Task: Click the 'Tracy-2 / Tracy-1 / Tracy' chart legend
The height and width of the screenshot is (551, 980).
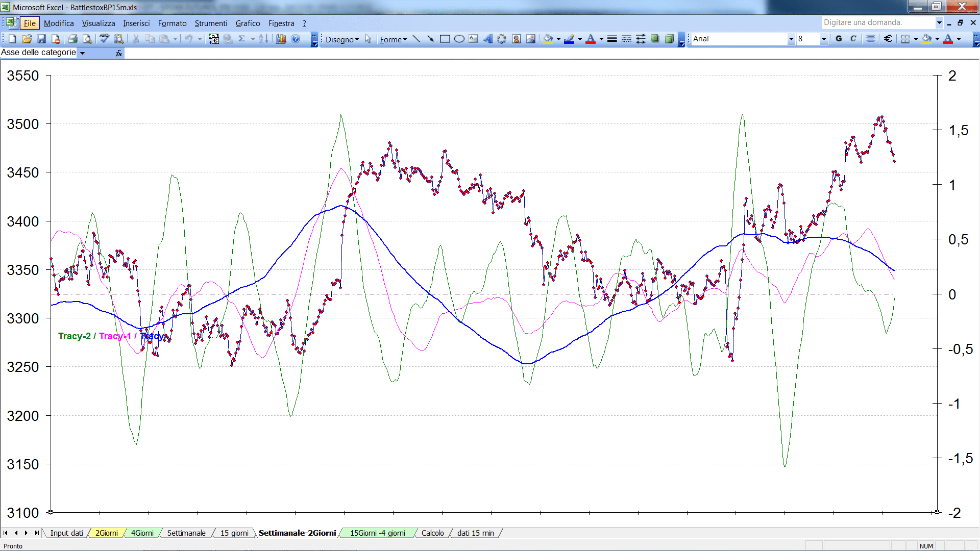Action: pos(111,336)
